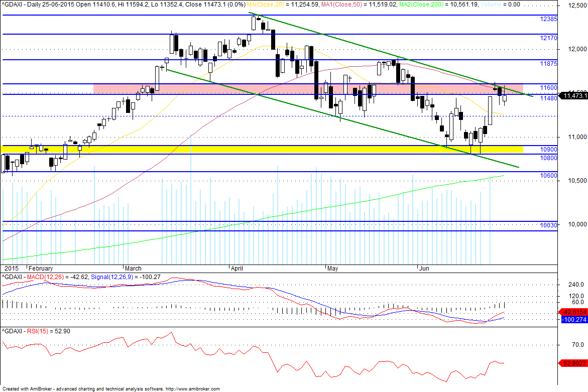Click the 11875 level label

coord(549,64)
